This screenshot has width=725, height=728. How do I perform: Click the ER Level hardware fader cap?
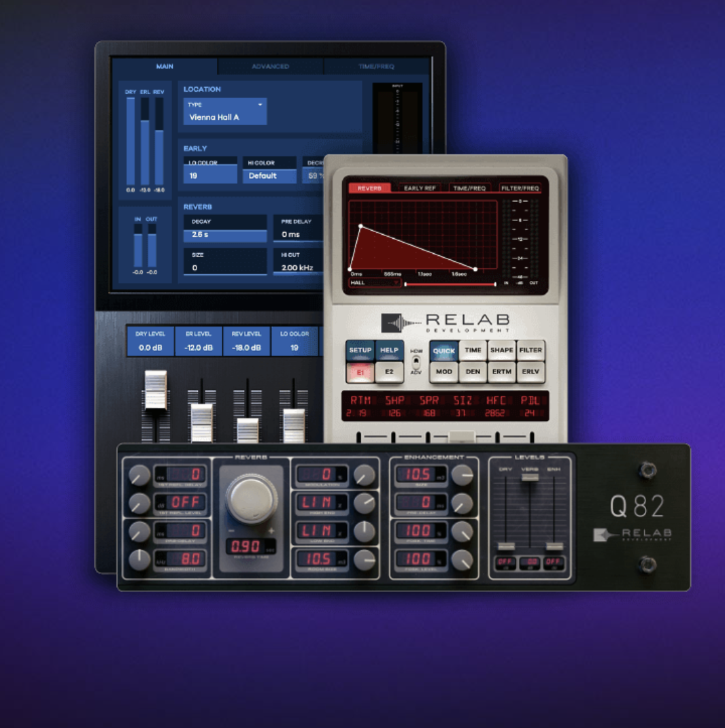pos(202,422)
